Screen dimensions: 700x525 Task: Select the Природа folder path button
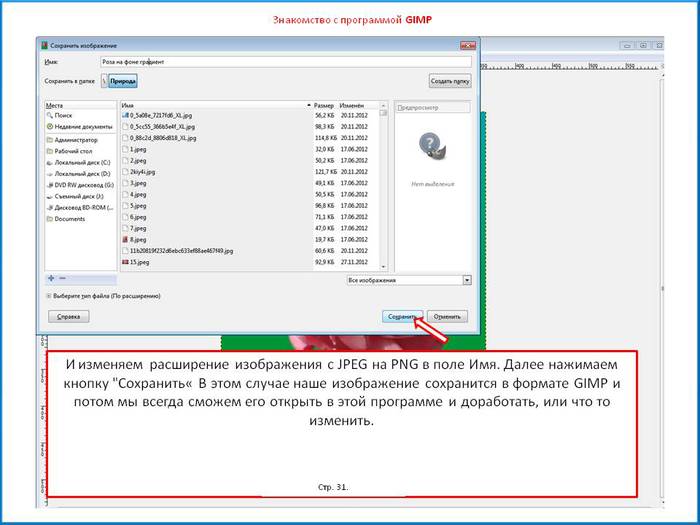point(123,81)
